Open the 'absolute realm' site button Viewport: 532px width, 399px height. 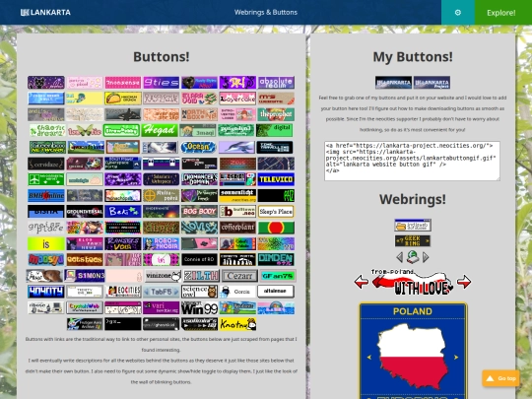tap(276, 83)
